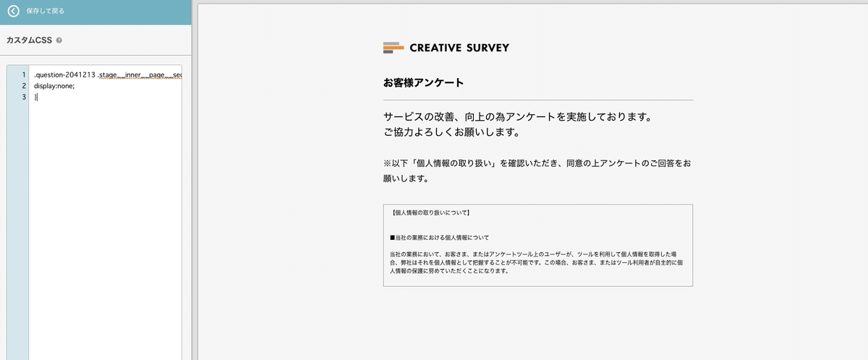Viewport: 868px width, 360px height.
Task: Click the note starting ※以下「個人情報の取り扱い」
Action: click(x=537, y=171)
